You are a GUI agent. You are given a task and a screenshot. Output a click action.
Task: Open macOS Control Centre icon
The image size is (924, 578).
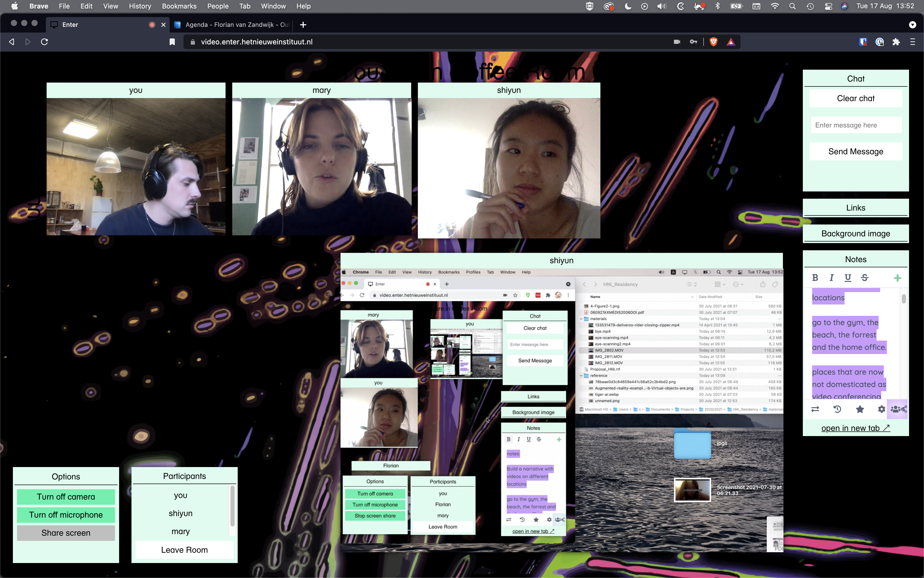828,6
